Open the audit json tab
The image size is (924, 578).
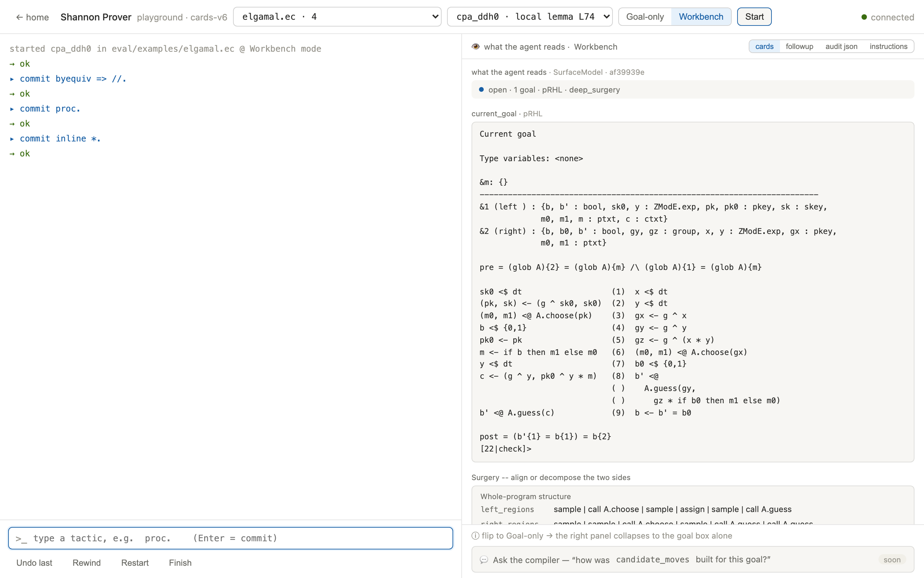[841, 46]
